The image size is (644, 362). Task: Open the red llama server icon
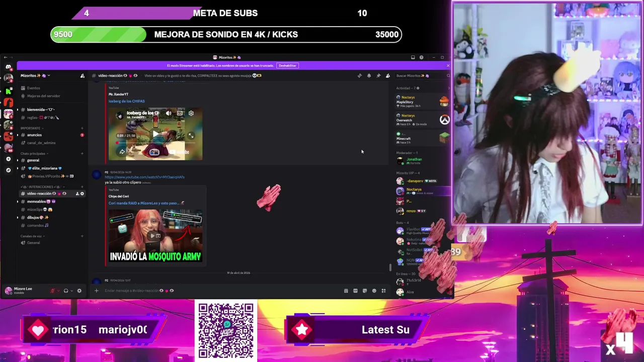coord(8,103)
